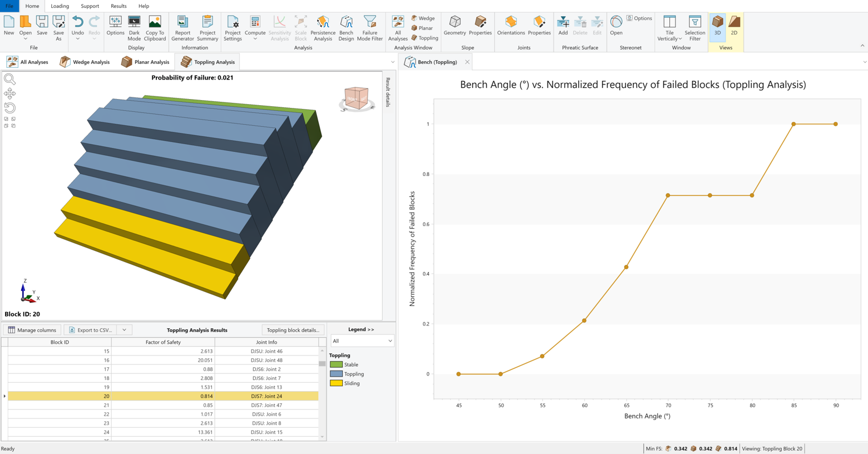
Task: Show All Analyses window from ribbon
Action: coord(398,28)
